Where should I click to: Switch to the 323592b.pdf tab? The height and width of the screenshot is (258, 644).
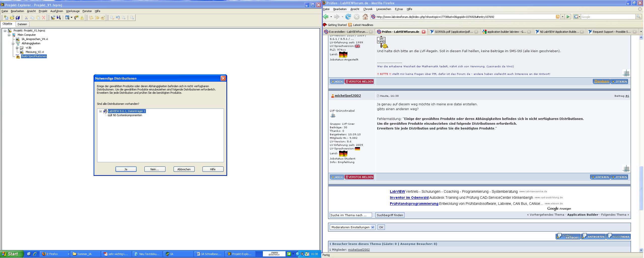pyautogui.click(x=454, y=32)
